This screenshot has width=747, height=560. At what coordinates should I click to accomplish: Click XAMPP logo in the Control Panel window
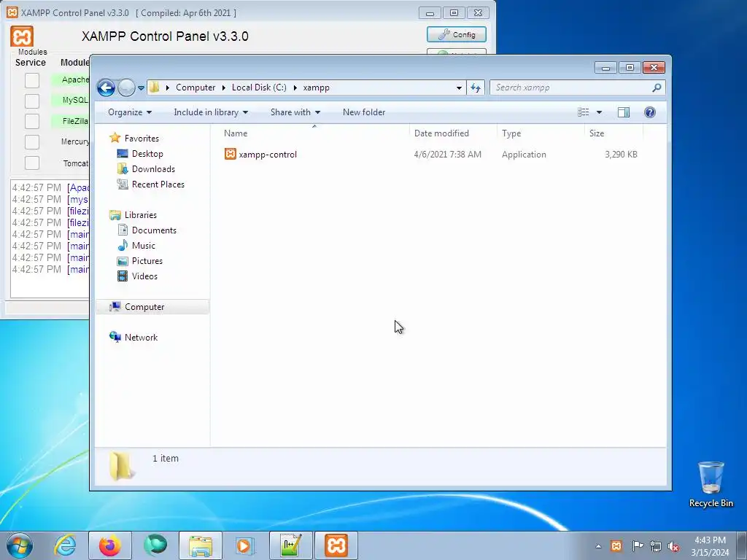22,36
